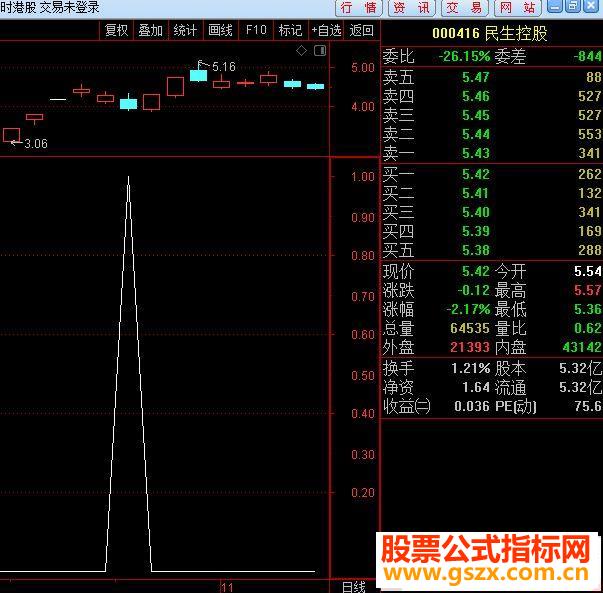603x593 pixels.
Task: Select the 画线 draw line tool
Action: [220, 30]
